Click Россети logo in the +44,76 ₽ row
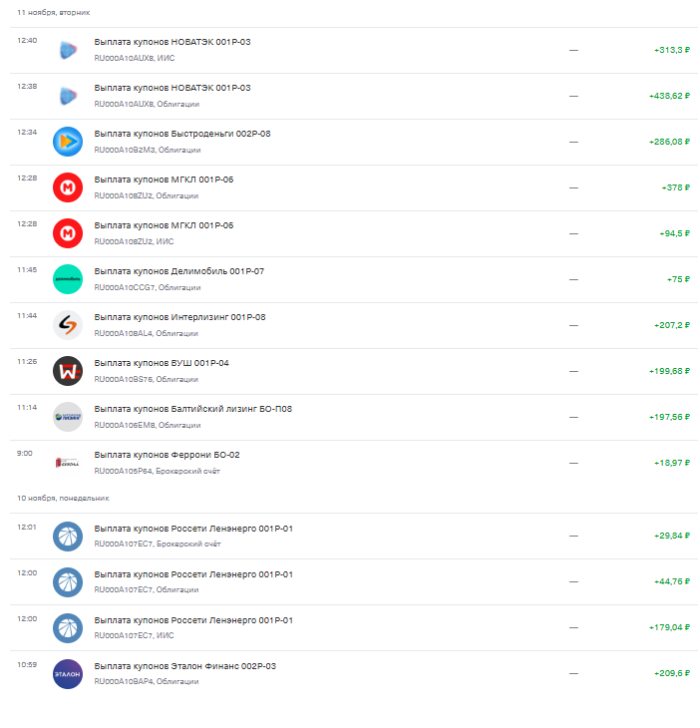 68,582
